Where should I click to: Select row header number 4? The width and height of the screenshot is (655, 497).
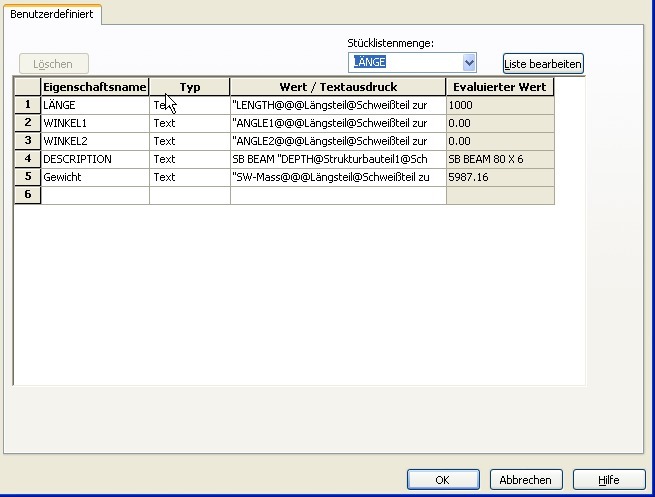[x=27, y=159]
